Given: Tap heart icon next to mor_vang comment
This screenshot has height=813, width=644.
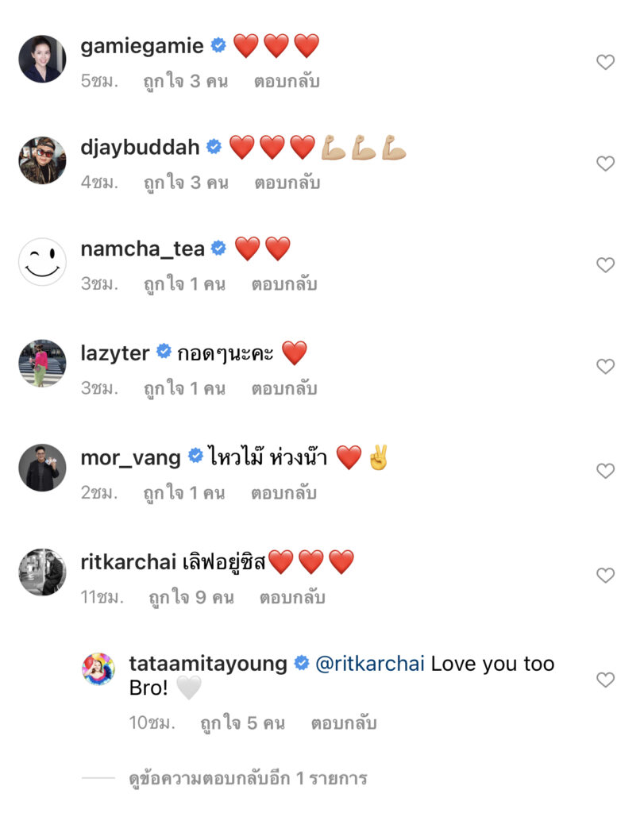Looking at the screenshot, I should [x=605, y=471].
